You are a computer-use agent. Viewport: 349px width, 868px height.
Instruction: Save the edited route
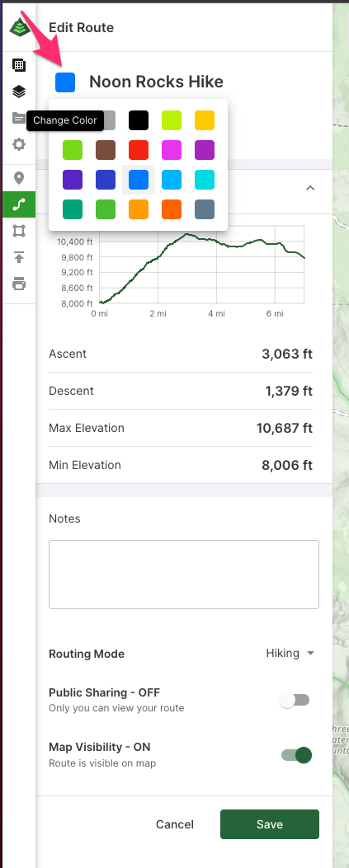pos(270,824)
